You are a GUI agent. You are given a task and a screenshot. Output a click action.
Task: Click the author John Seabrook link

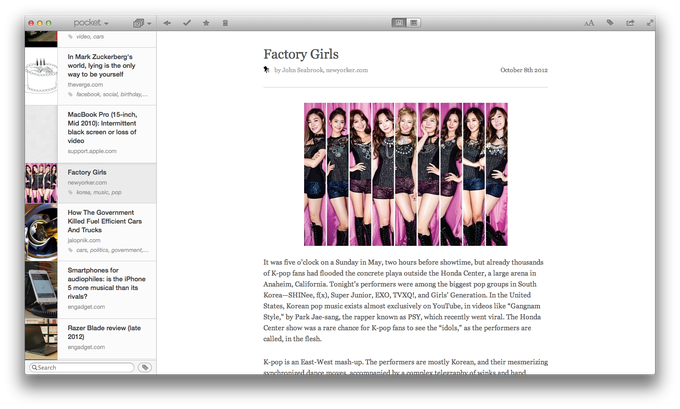tap(302, 70)
